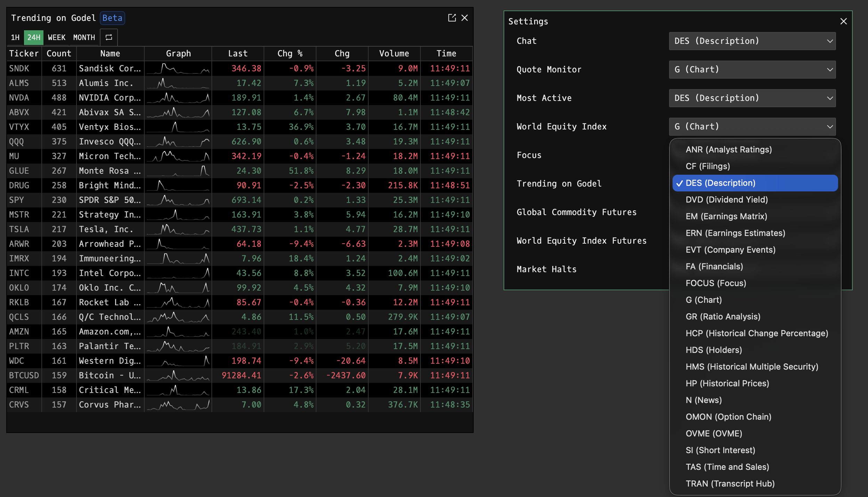Screen dimensions: 868x497
Task: Open the World Equity Index dropdown
Action: 752,127
